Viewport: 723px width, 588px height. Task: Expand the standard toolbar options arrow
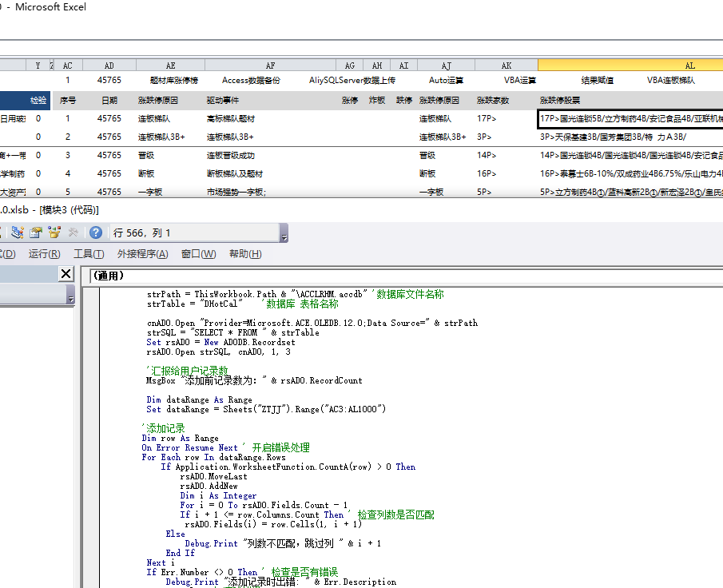point(284,233)
